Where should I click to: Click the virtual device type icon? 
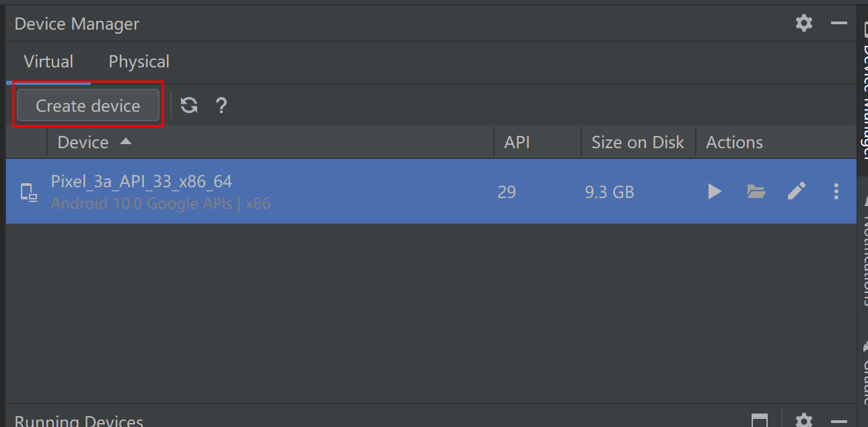(x=28, y=193)
